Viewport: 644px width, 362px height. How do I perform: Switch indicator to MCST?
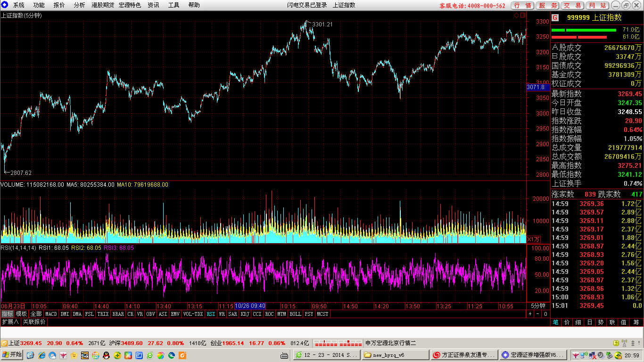(322, 314)
